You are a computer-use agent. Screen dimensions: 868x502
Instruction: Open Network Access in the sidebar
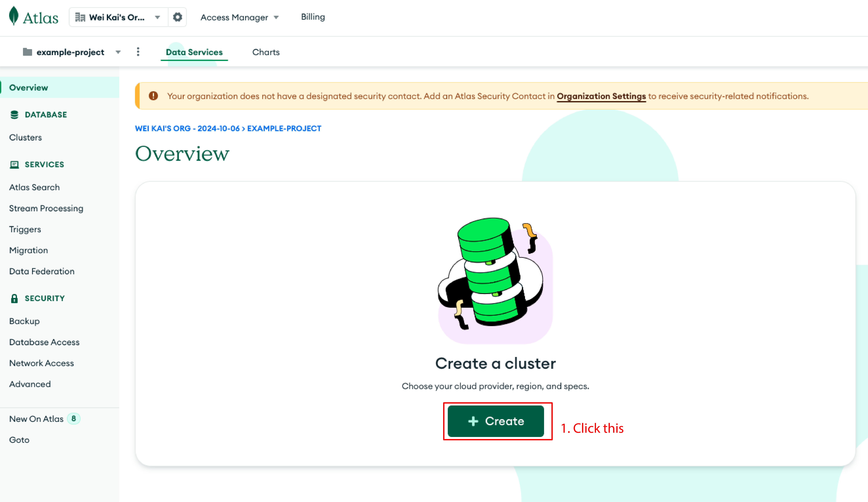coord(41,363)
